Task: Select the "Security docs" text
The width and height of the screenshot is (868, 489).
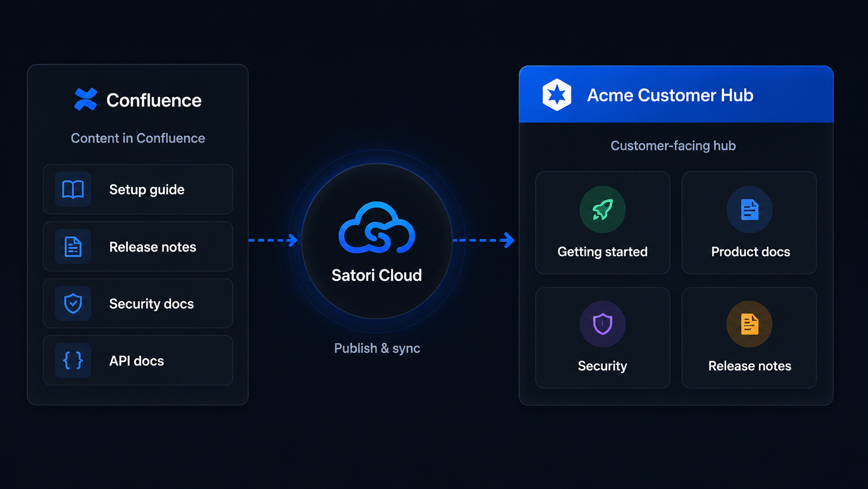Action: 152,304
